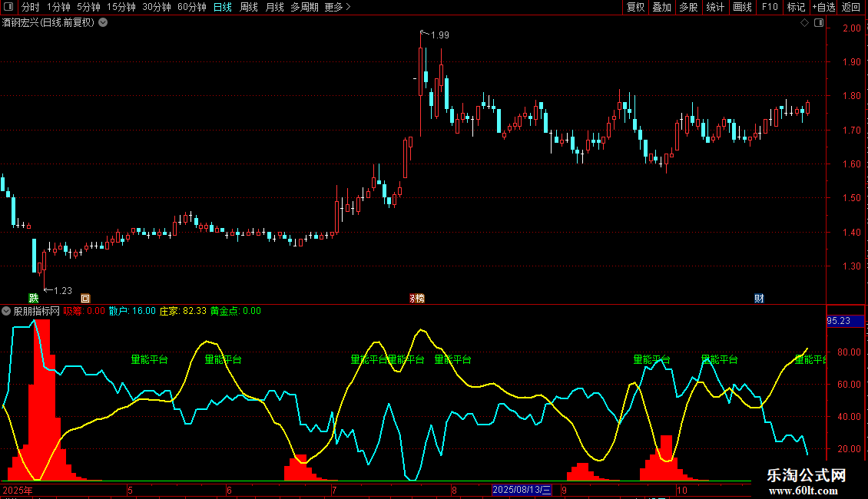Viewport: 868px width, 499px height.
Task: Click the 叠加 overlay button
Action: [661, 7]
